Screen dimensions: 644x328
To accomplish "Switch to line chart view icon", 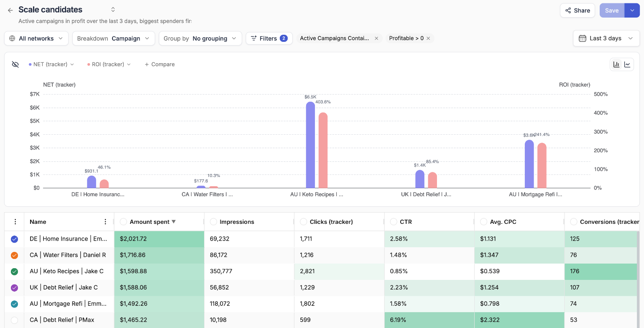I will click(627, 64).
